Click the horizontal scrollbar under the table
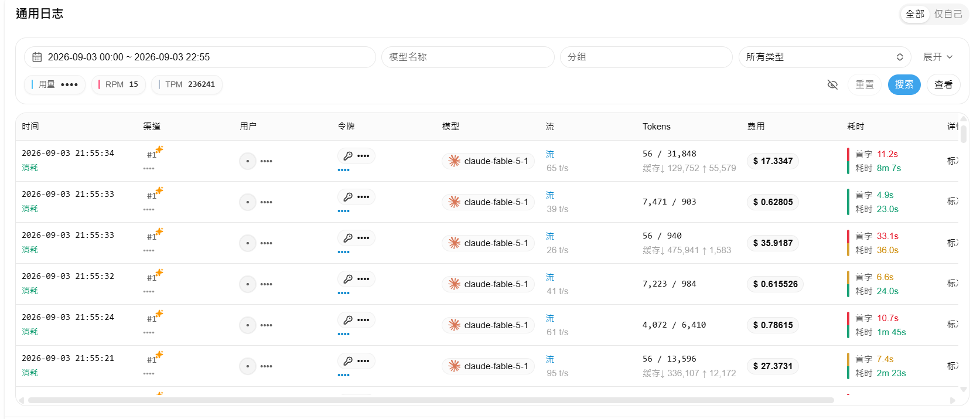Screen dimensions: 980x419 [431, 400]
